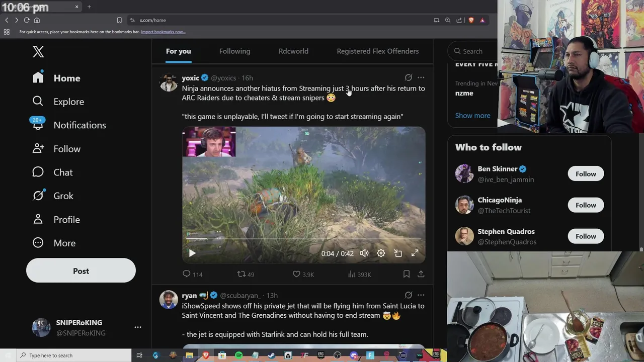The height and width of the screenshot is (362, 644).
Task: Open a new browser tab
Action: [x=89, y=7]
